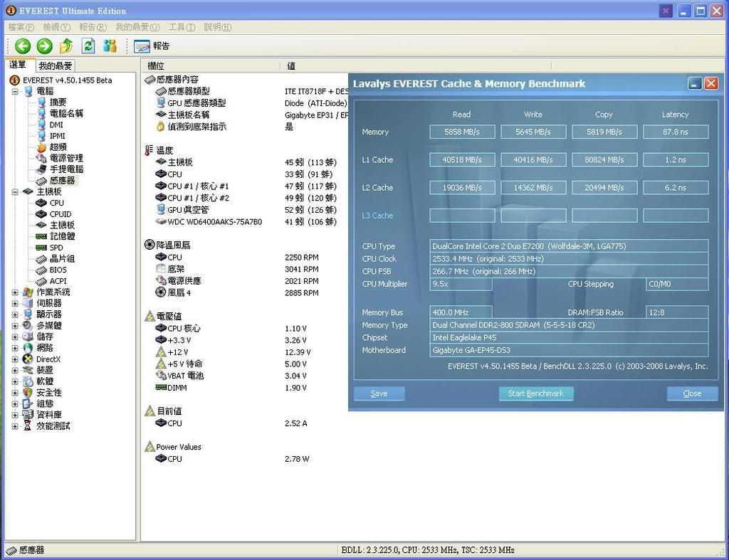
Task: Select the 電腦名稱 item in tree
Action: (66, 113)
